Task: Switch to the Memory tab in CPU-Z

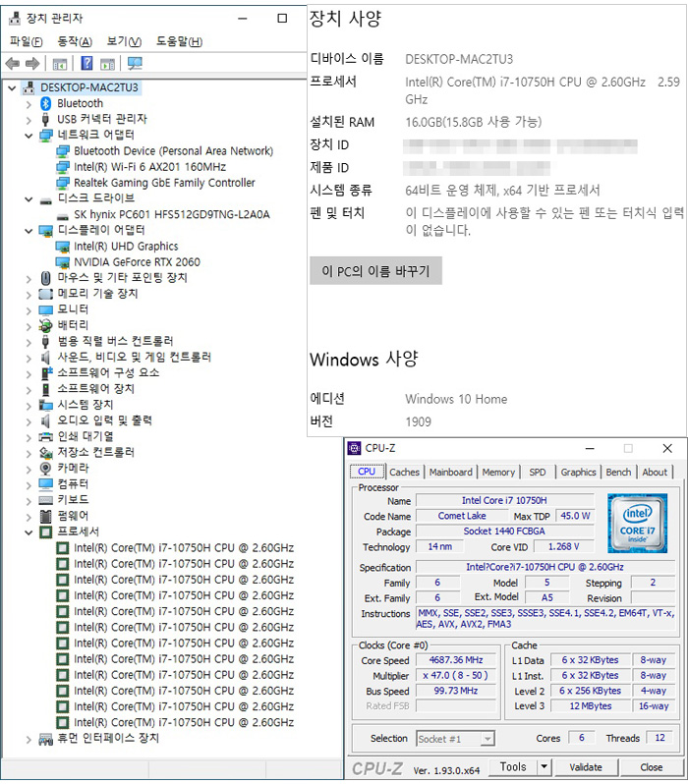Action: point(498,472)
